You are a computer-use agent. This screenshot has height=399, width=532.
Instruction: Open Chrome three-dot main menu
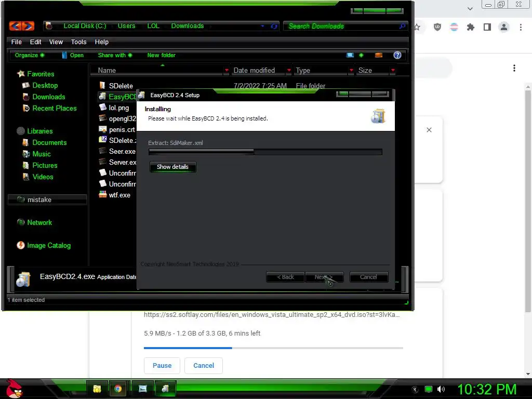(x=521, y=27)
